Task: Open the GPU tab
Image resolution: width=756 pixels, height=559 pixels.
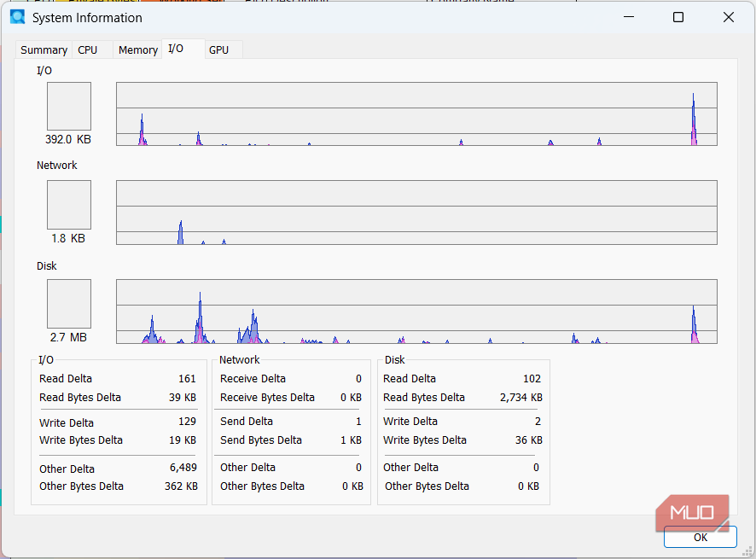Action: click(x=224, y=49)
